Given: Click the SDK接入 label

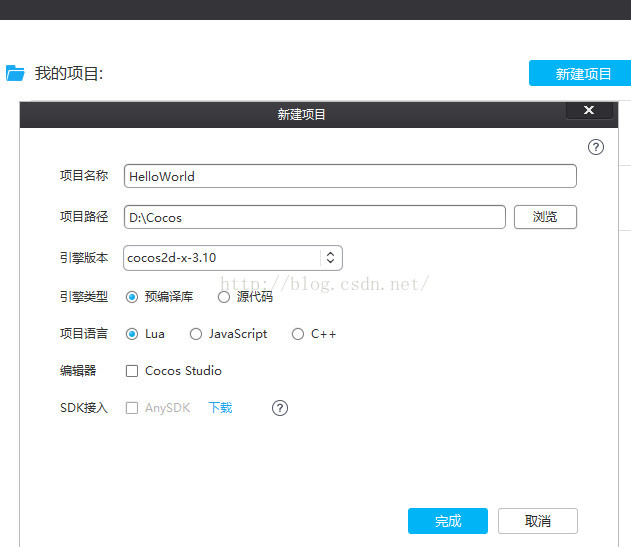Looking at the screenshot, I should (84, 408).
